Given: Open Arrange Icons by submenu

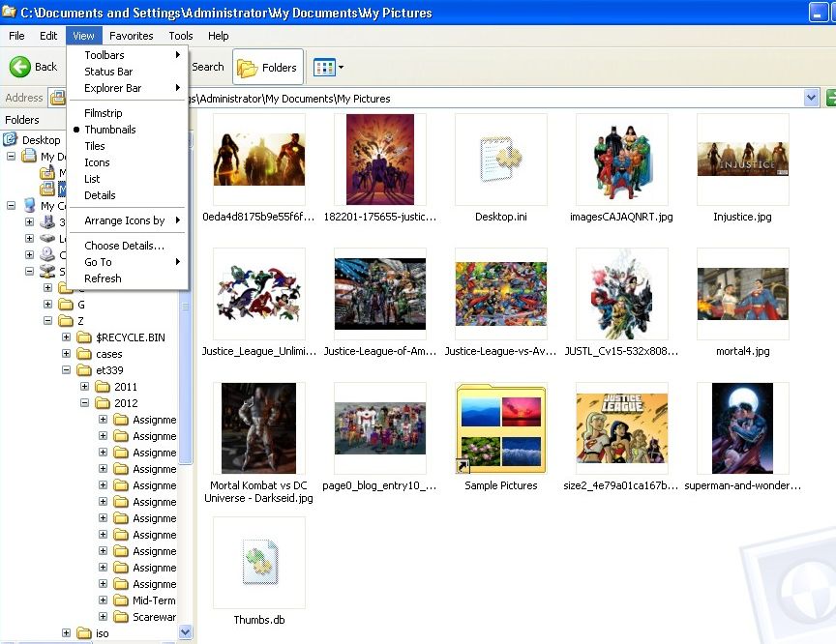Looking at the screenshot, I should tap(128, 220).
